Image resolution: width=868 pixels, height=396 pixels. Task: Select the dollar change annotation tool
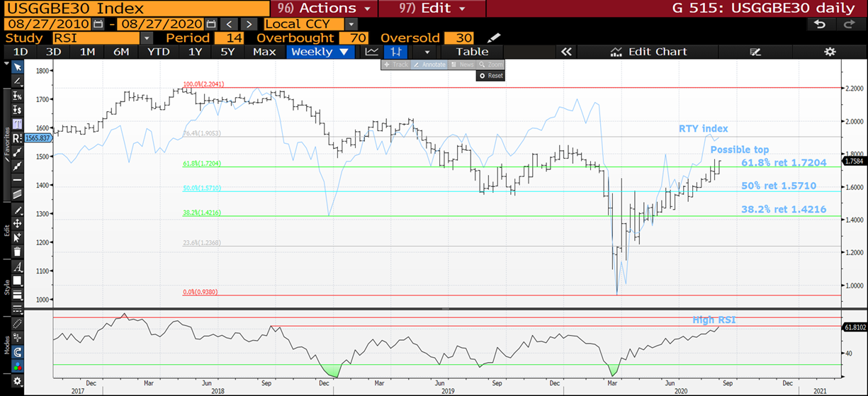pos(18,110)
